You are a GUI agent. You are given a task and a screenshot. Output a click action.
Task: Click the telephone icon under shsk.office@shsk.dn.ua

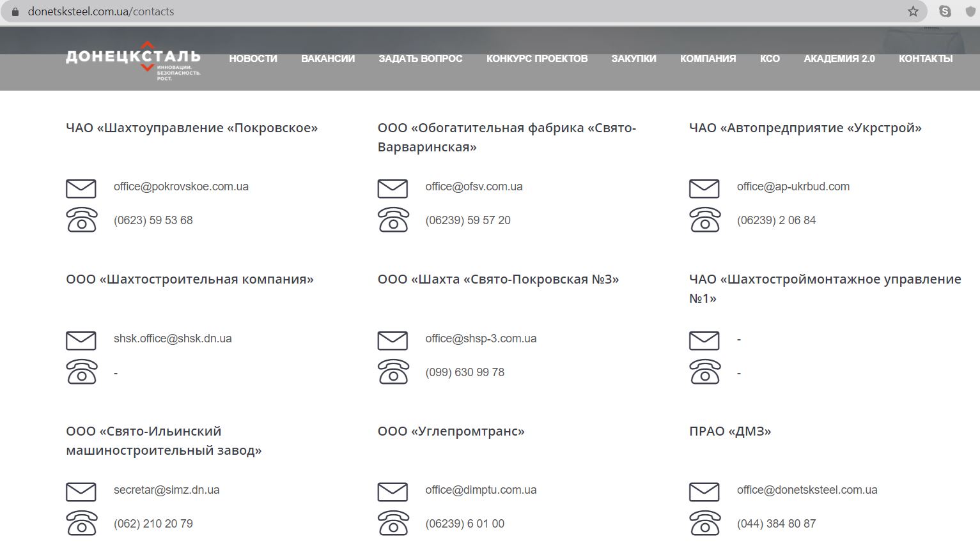81,372
